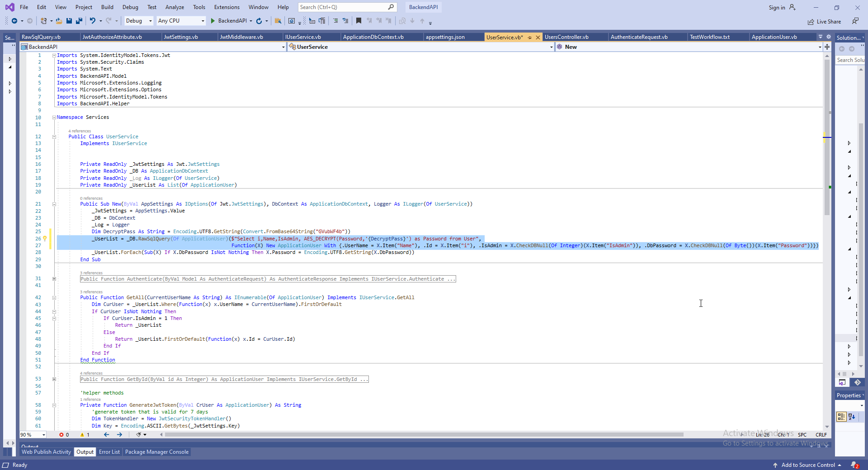Click the 4 references CodeLens above UserService

coord(80,131)
